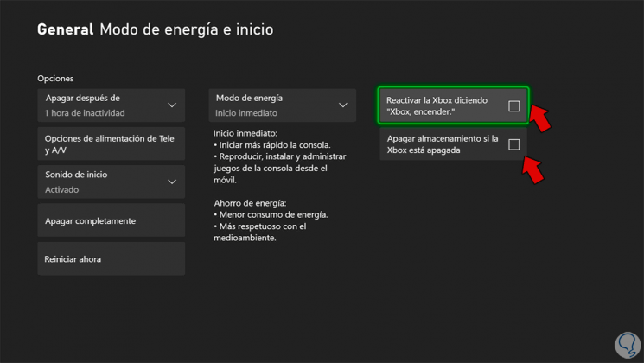Select the Modo de energía e inicio title
Screen dimensions: 644x363
186,29
